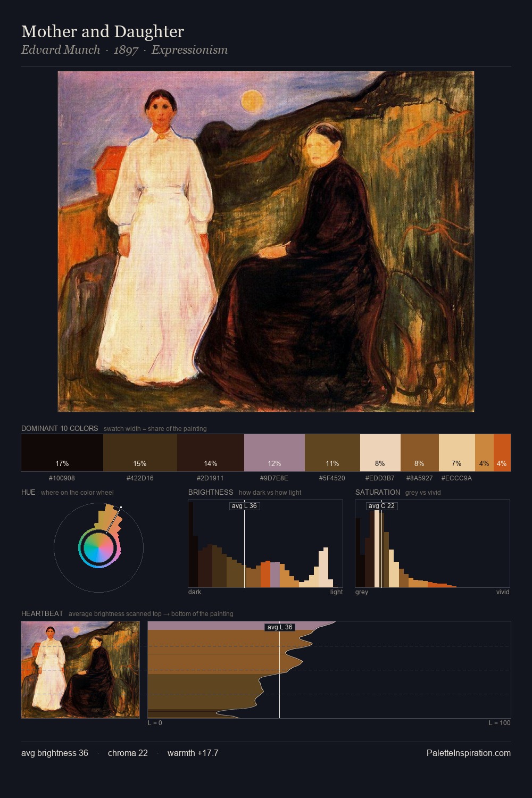Viewport: 532px width, 798px height.
Task: Click the SATURATION section heading
Action: click(378, 493)
